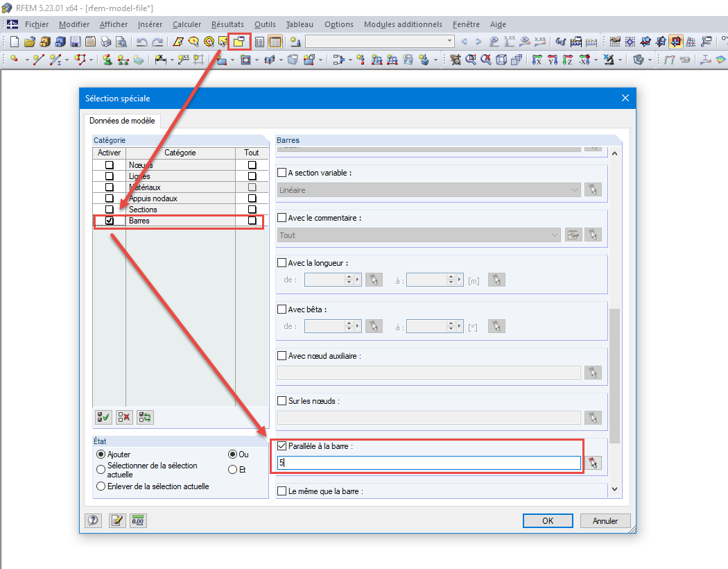Open the comment library button
This screenshot has width=728, height=569.
[573, 235]
